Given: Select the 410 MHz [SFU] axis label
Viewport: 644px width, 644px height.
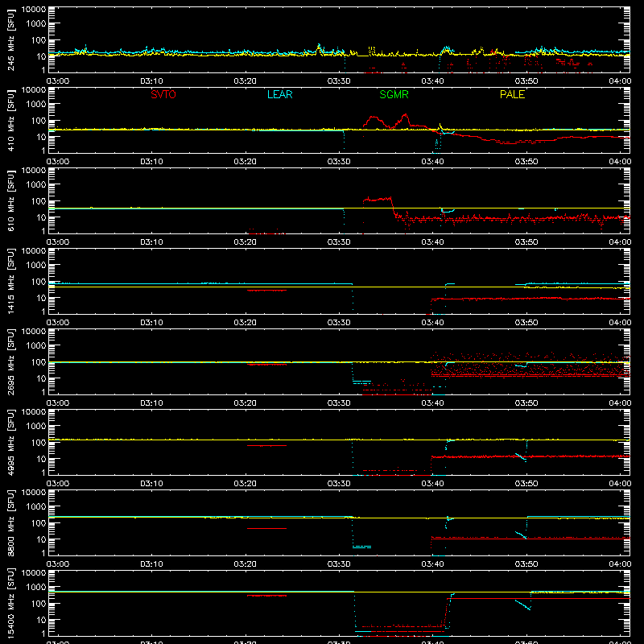Looking at the screenshot, I should click(x=10, y=121).
